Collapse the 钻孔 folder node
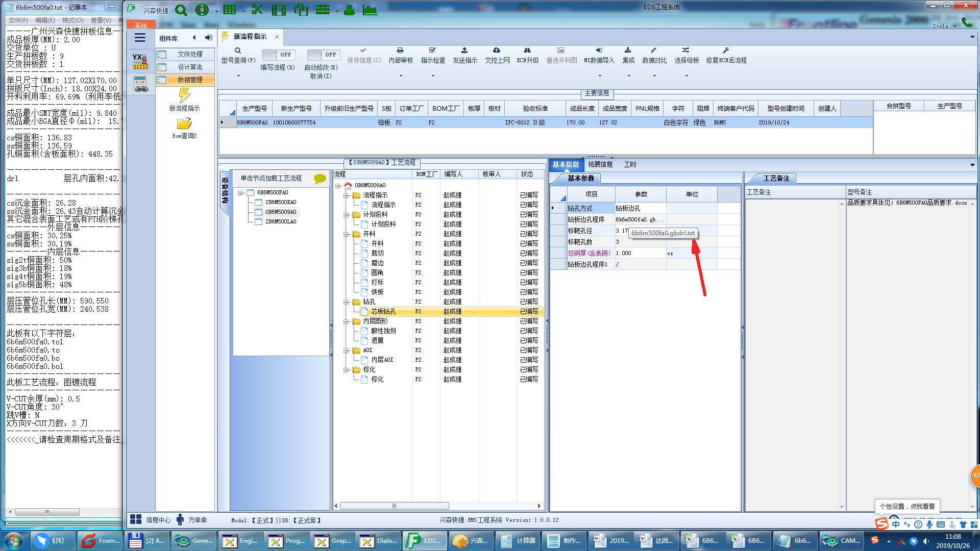This screenshot has height=551, width=980. coord(347,302)
